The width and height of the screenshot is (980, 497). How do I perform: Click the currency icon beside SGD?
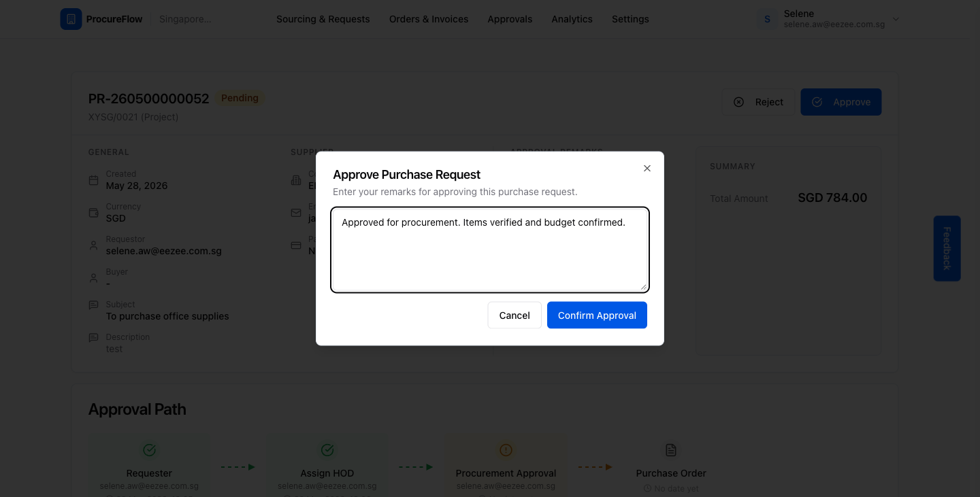[94, 213]
